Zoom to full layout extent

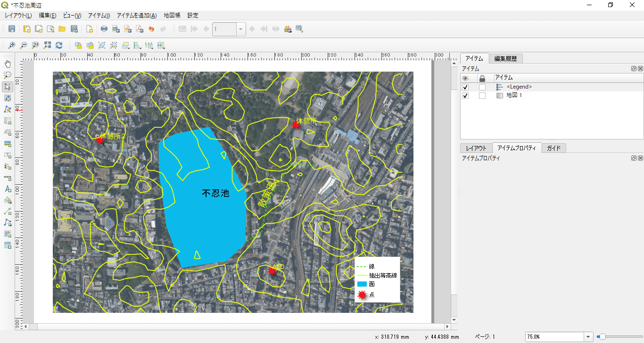click(47, 46)
